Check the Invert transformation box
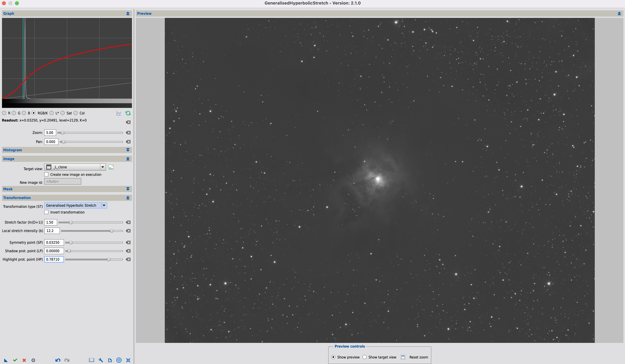Screen dimensions: 625x364 click(x=46, y=212)
